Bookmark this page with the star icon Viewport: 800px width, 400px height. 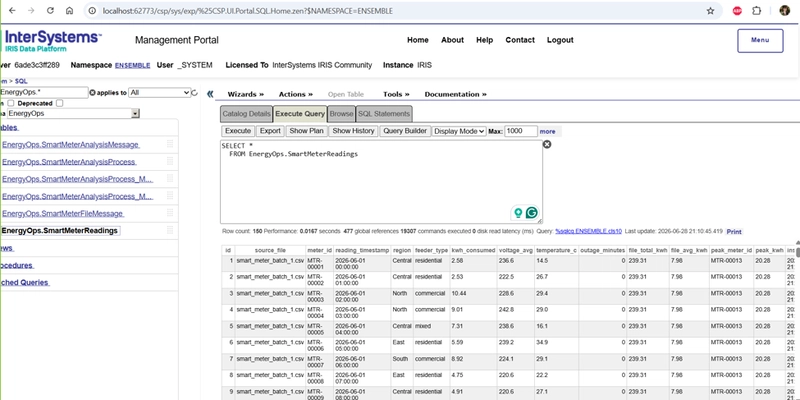[x=710, y=11]
